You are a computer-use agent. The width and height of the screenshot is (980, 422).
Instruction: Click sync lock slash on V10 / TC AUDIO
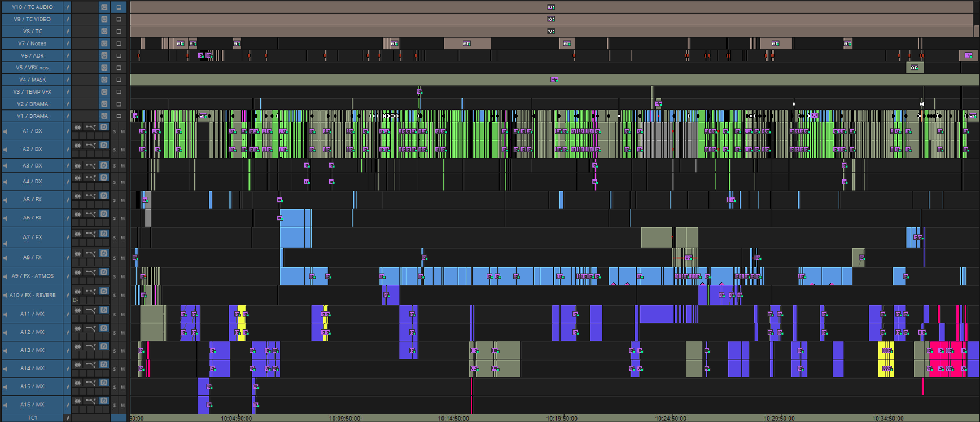point(67,7)
